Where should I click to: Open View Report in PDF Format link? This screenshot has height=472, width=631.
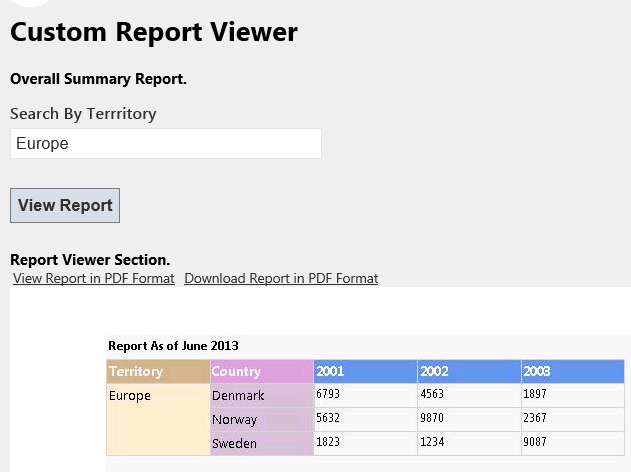click(94, 278)
